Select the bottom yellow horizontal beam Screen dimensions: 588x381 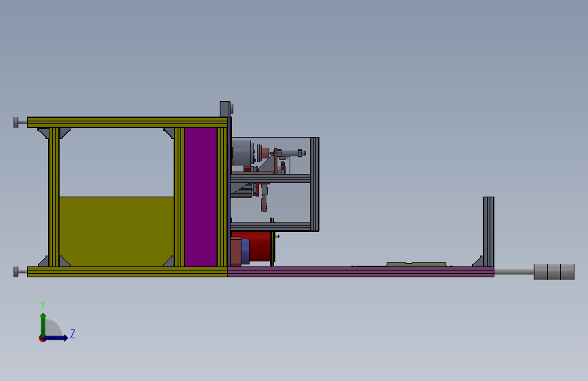coord(128,271)
